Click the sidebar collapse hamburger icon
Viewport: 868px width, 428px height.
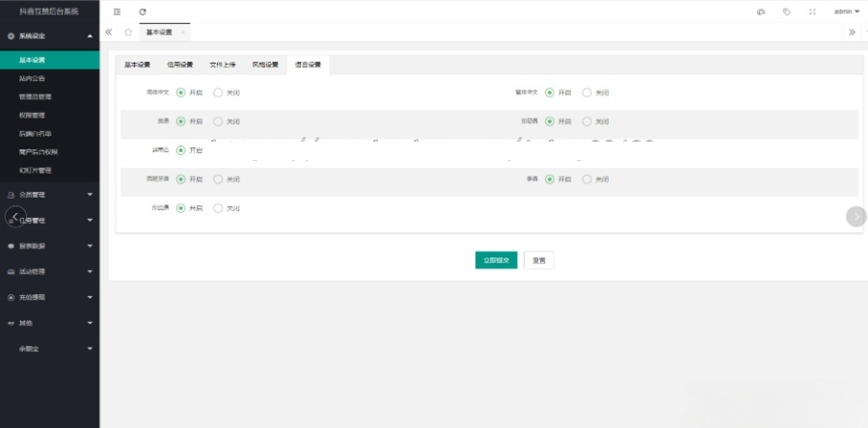coord(118,12)
